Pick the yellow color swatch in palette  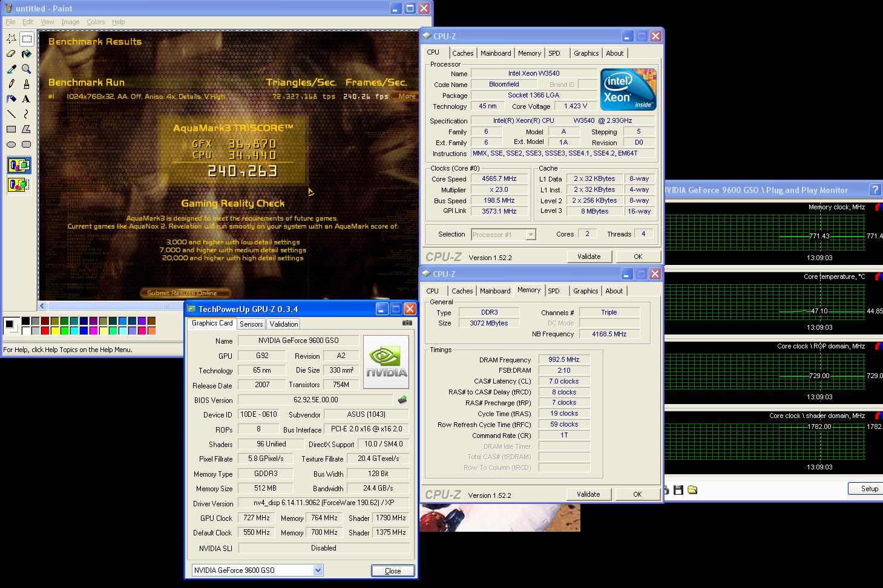(55, 331)
